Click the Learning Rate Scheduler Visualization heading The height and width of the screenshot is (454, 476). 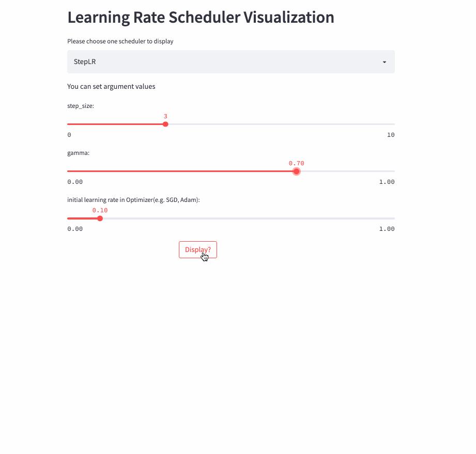point(201,18)
